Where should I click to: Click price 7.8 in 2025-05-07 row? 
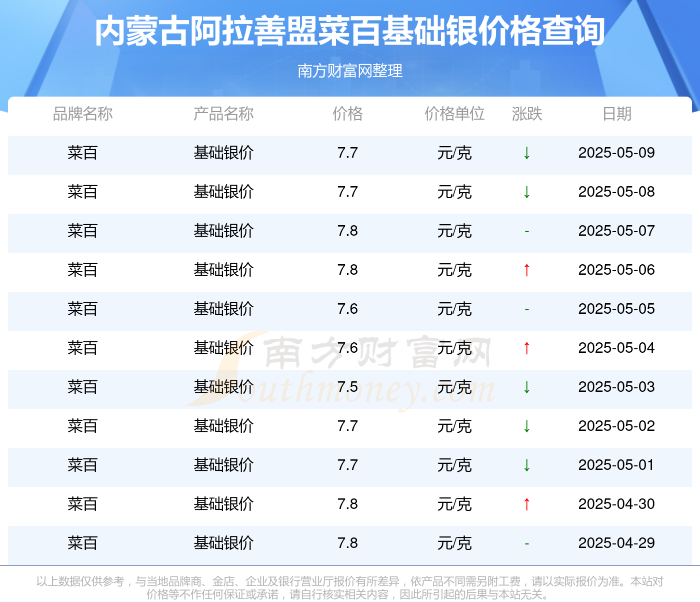[x=347, y=231]
